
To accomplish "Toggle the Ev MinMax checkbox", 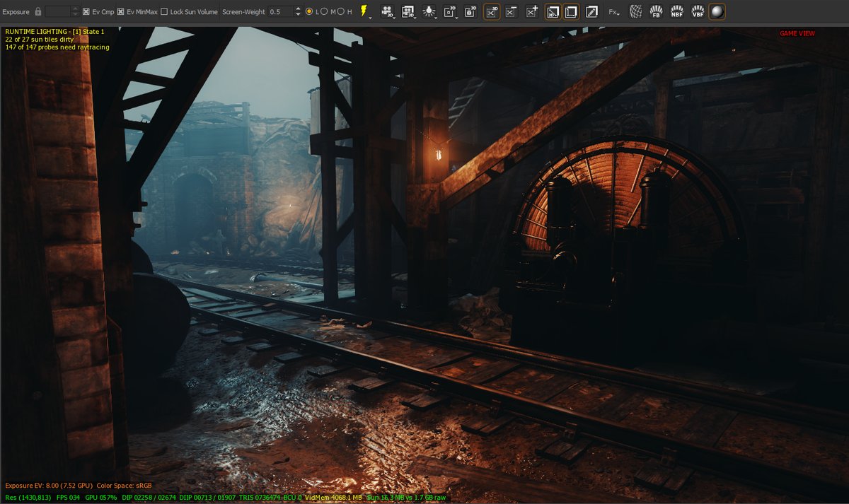I will [121, 12].
